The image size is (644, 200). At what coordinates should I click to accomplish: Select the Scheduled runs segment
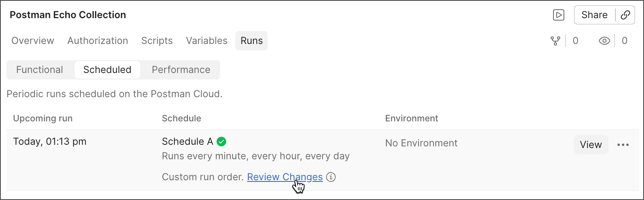point(107,70)
